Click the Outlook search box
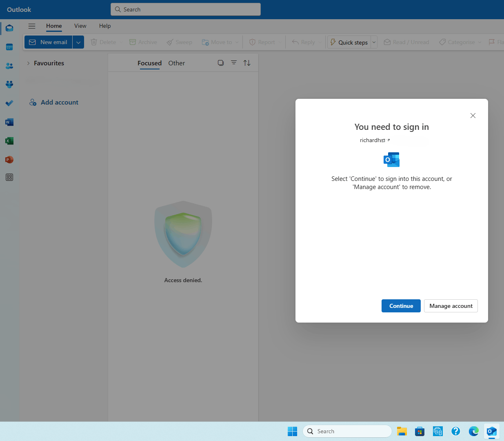The image size is (504, 441). point(185,9)
